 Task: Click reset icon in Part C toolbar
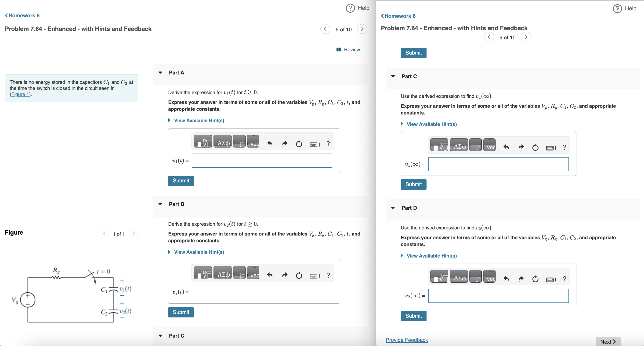pyautogui.click(x=535, y=147)
